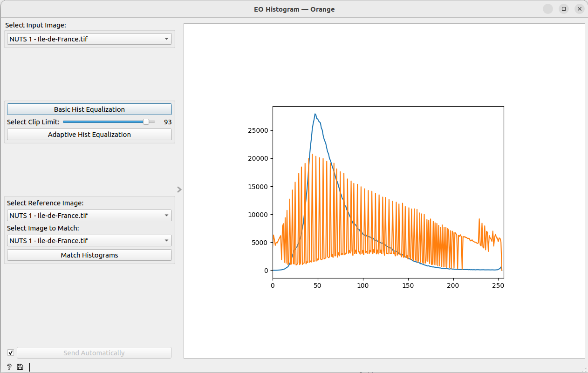Screen dimensions: 588x373
Task: Click the greyed Send Automatically button
Action: [94, 353]
